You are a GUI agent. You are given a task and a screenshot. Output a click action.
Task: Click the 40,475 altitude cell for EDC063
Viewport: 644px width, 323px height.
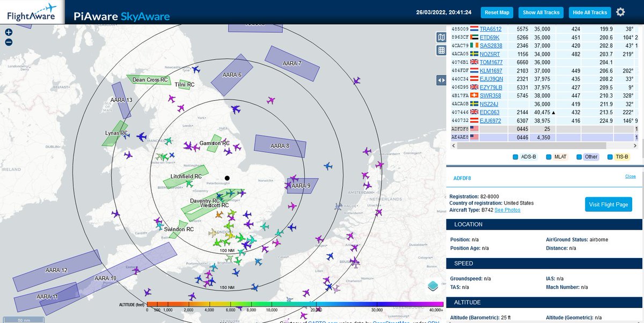[543, 112]
